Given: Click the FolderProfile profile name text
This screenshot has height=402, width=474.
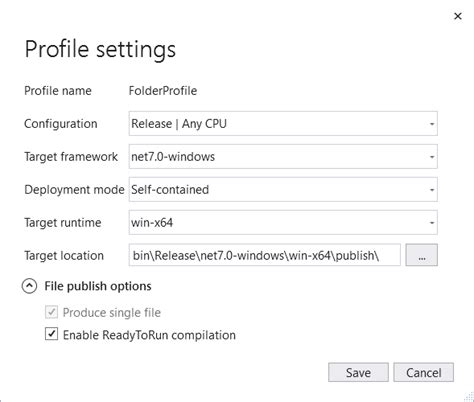Looking at the screenshot, I should (x=163, y=91).
